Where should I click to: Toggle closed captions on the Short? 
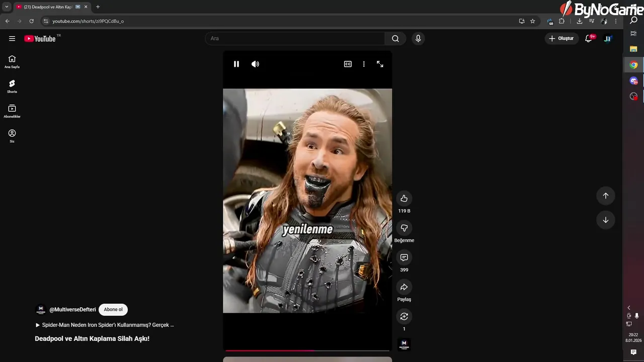(x=348, y=64)
